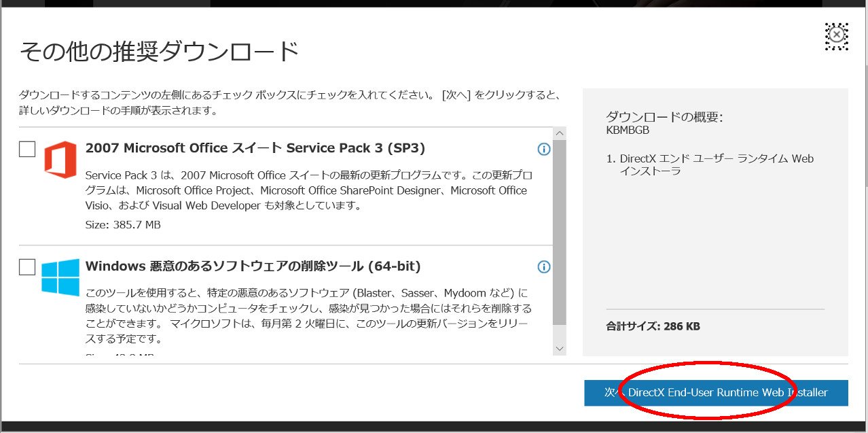The height and width of the screenshot is (433, 868).
Task: Open info icon for Office Service Pack 3
Action: (543, 149)
